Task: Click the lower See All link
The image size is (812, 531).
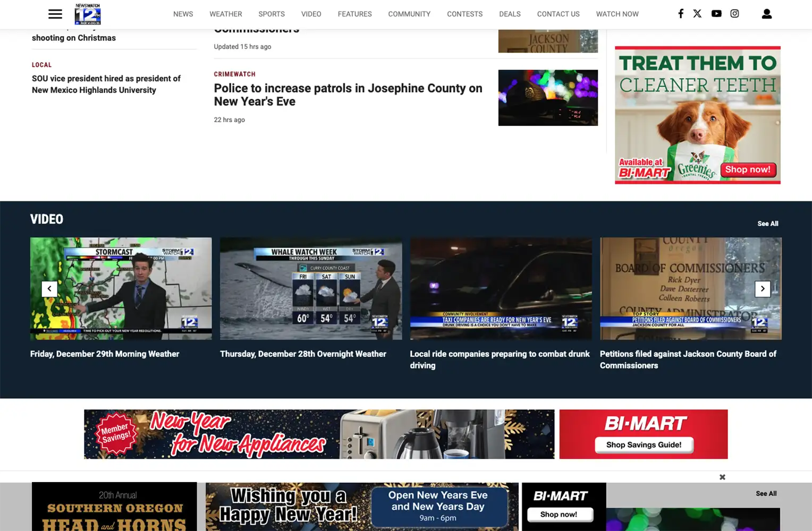Action: [766, 493]
